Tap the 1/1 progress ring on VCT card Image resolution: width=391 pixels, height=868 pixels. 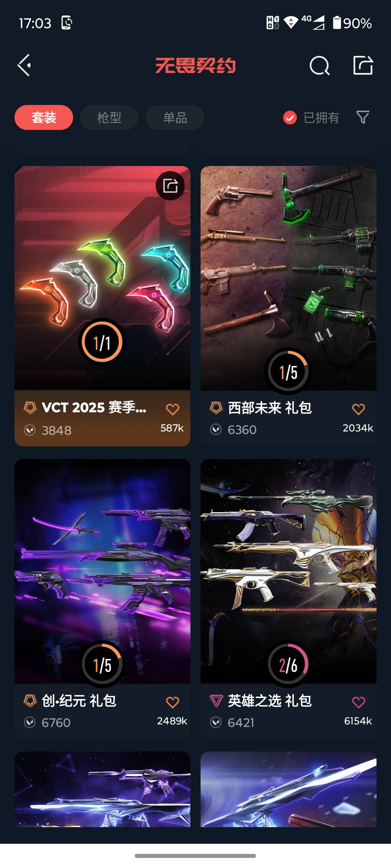tap(102, 342)
